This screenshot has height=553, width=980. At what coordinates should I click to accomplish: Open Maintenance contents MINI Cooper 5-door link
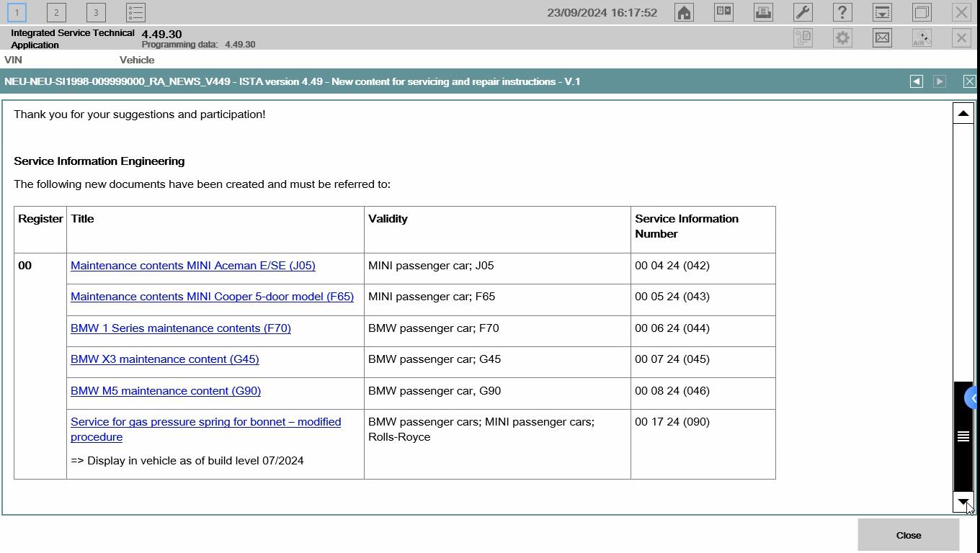pyautogui.click(x=212, y=297)
